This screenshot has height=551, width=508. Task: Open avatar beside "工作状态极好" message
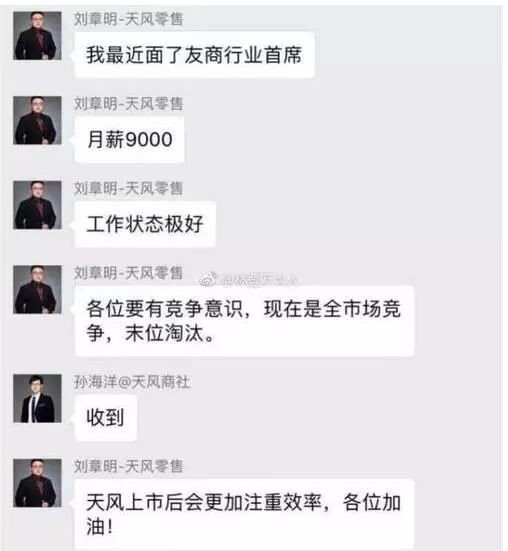pos(37,205)
